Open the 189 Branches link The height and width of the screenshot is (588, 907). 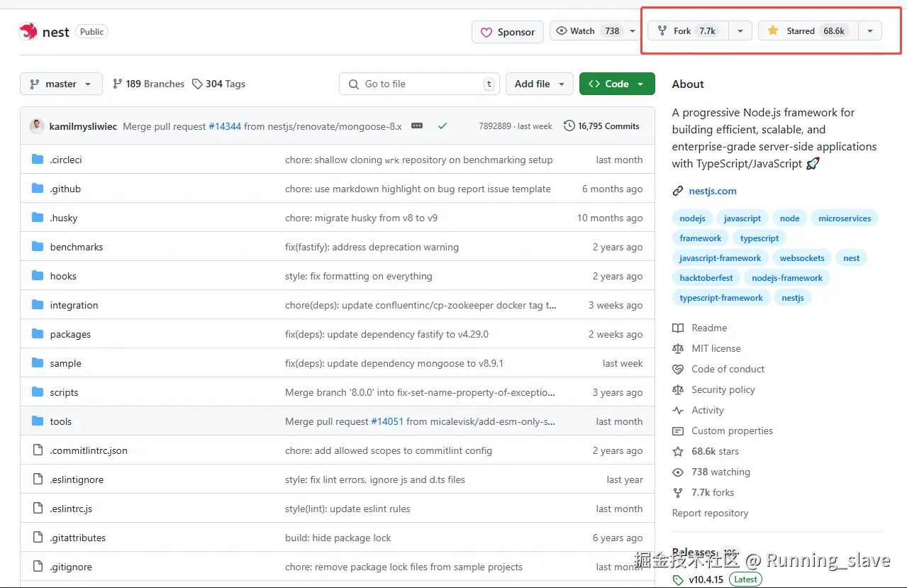point(148,84)
